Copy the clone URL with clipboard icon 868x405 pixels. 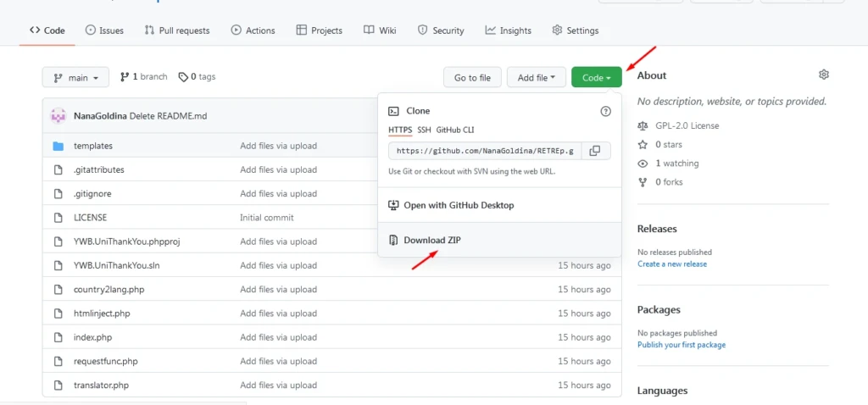pos(596,151)
